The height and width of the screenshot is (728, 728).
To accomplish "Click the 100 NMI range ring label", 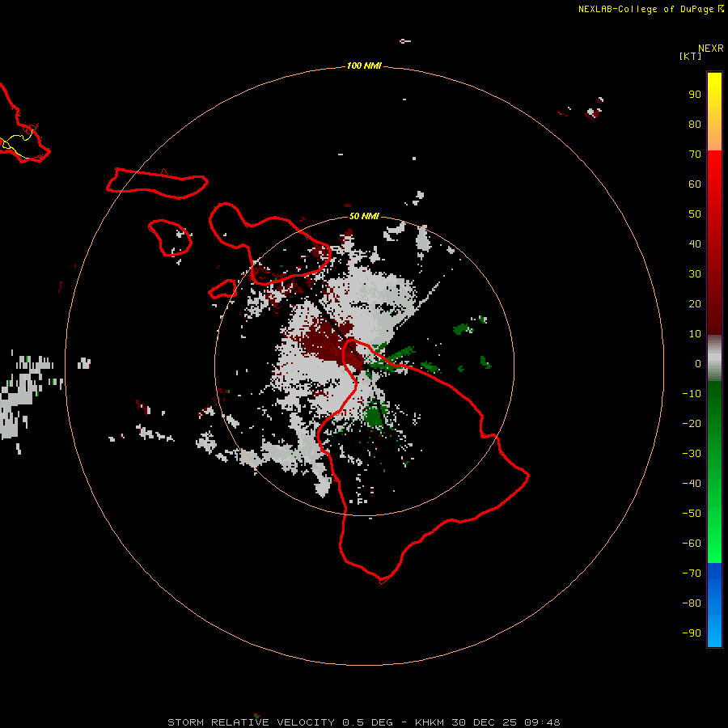I will 364,66.
